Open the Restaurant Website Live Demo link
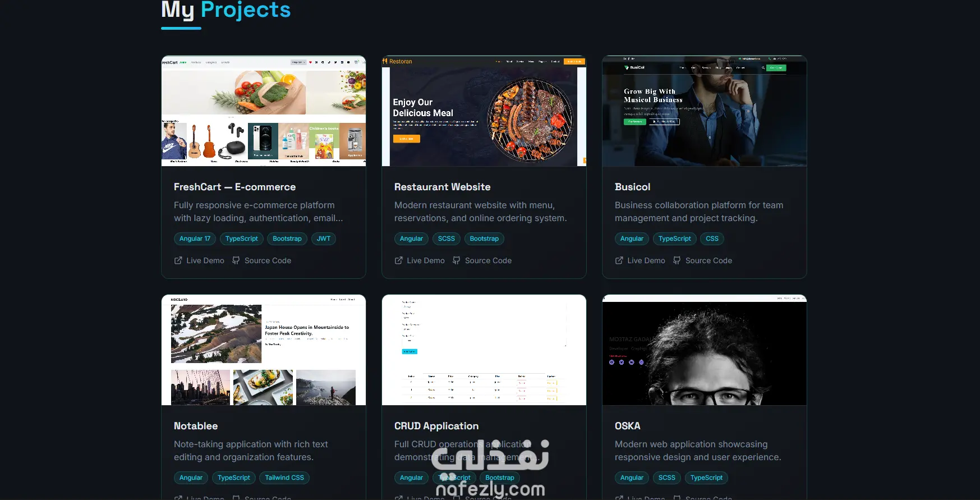Viewport: 980px width, 500px height. [420, 260]
